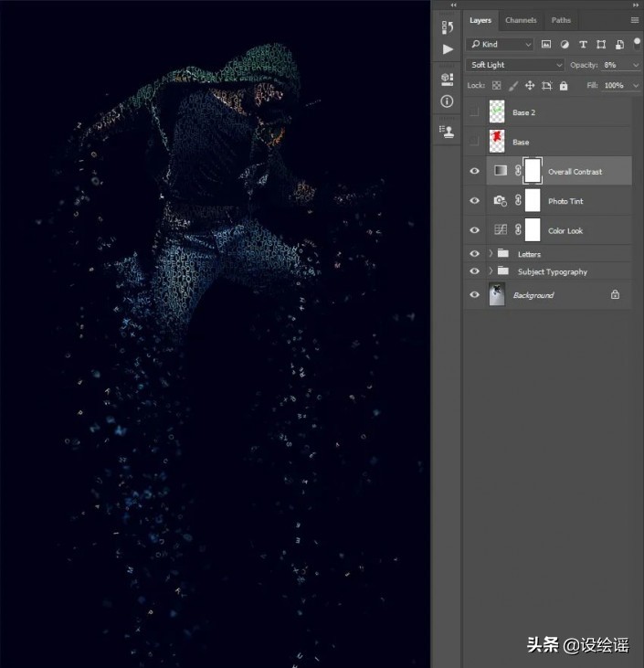Image resolution: width=644 pixels, height=668 pixels.
Task: Open the Opacity slider dropdown arrow
Action: point(636,65)
